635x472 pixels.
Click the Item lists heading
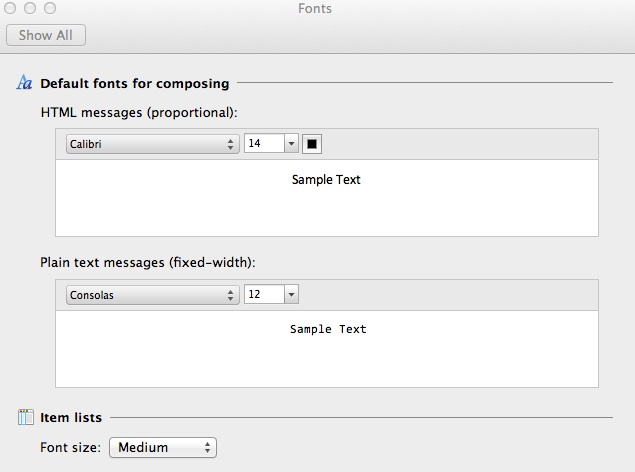(71, 417)
